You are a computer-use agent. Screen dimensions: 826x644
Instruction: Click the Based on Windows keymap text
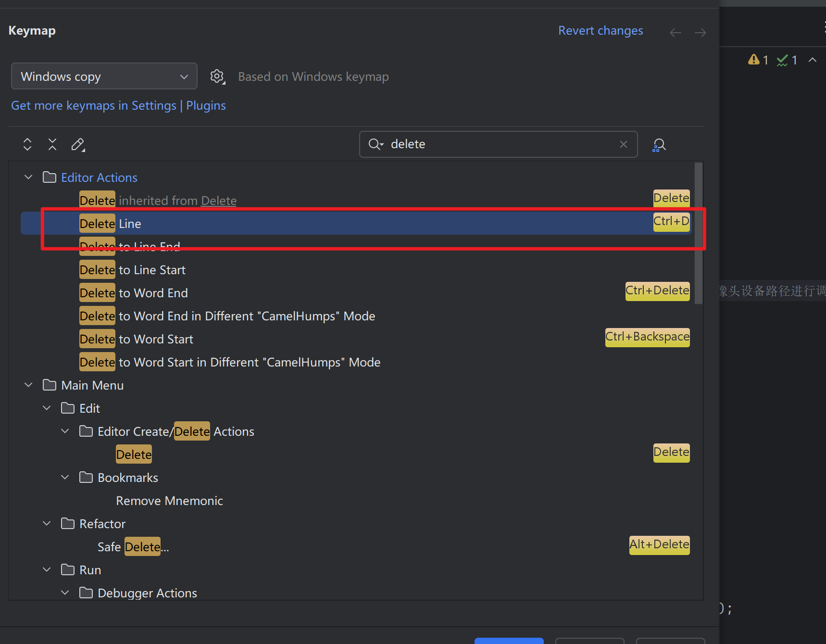[x=313, y=77]
